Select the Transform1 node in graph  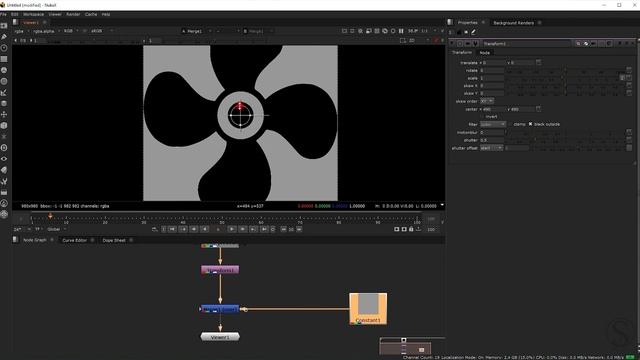pos(220,270)
